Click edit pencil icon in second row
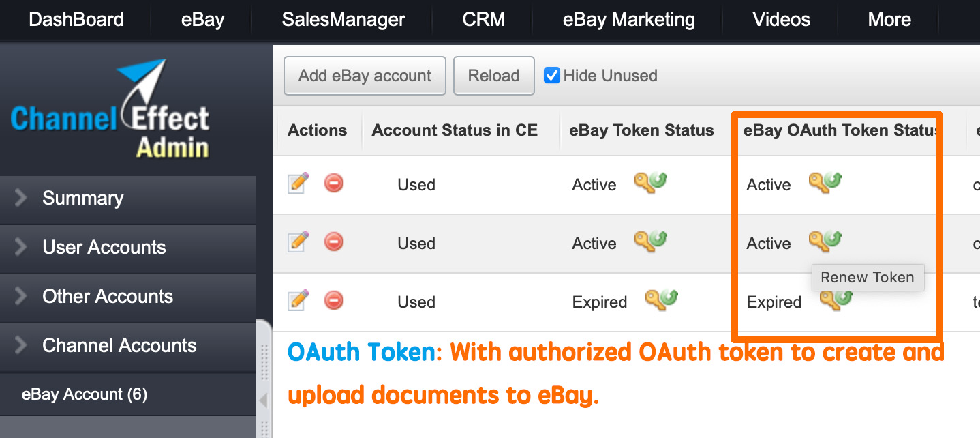The width and height of the screenshot is (980, 438). (x=298, y=242)
